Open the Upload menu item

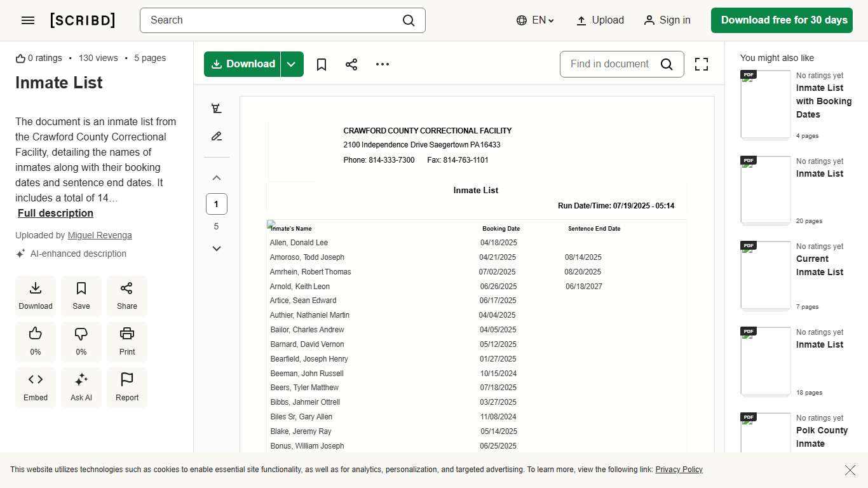point(599,20)
